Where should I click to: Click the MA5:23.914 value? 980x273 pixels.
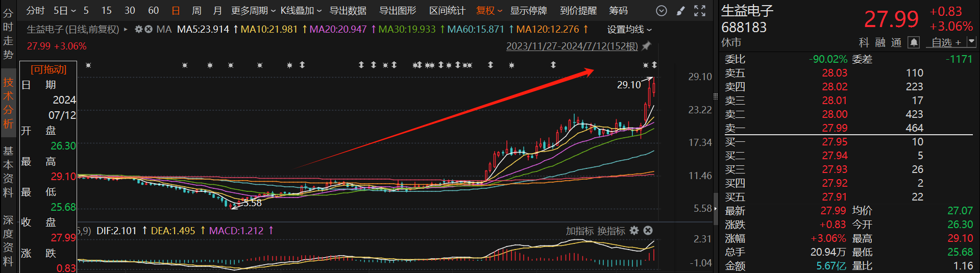[203, 30]
